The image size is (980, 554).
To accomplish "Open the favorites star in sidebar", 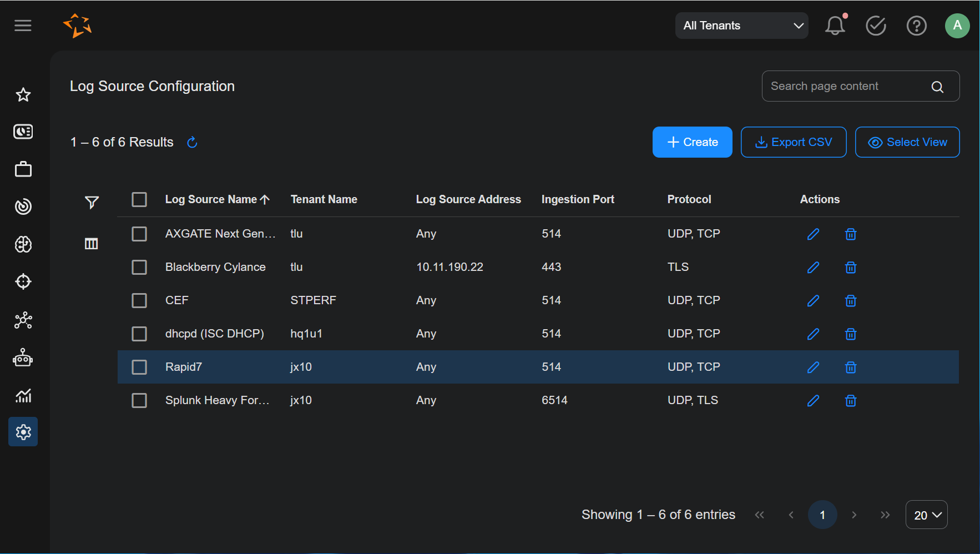I will [x=23, y=95].
